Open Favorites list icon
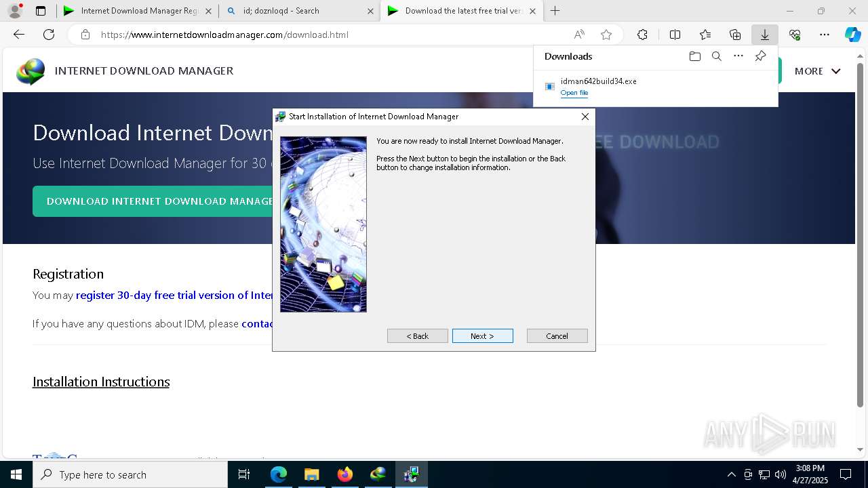 coord(705,35)
